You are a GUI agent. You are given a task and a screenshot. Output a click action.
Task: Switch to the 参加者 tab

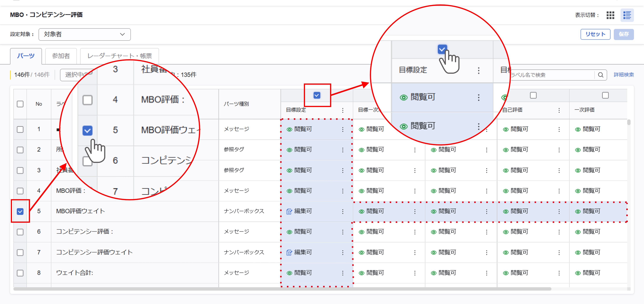(61, 56)
